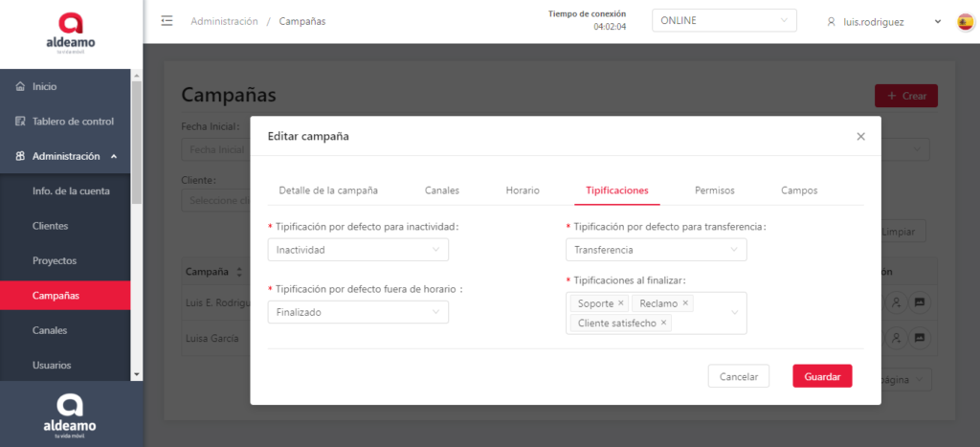Image resolution: width=980 pixels, height=447 pixels.
Task: Click the sidebar collapse hamburger icon
Action: pyautogui.click(x=167, y=21)
